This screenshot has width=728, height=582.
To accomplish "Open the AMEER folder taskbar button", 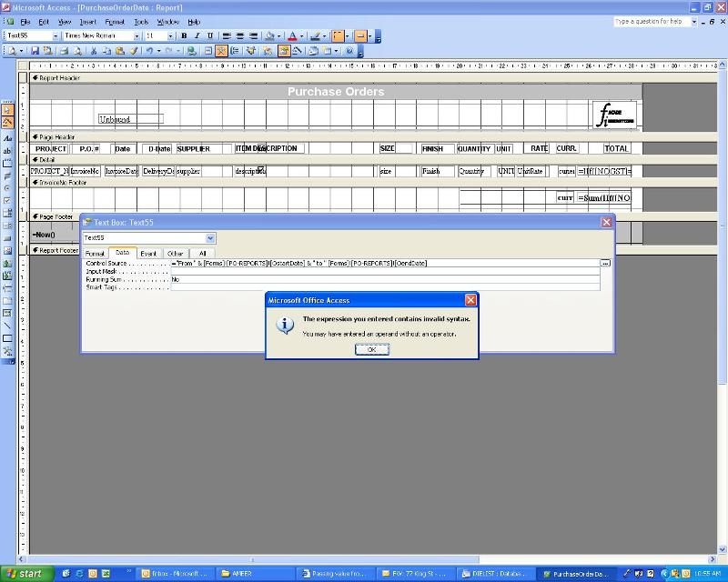I will pos(256,574).
